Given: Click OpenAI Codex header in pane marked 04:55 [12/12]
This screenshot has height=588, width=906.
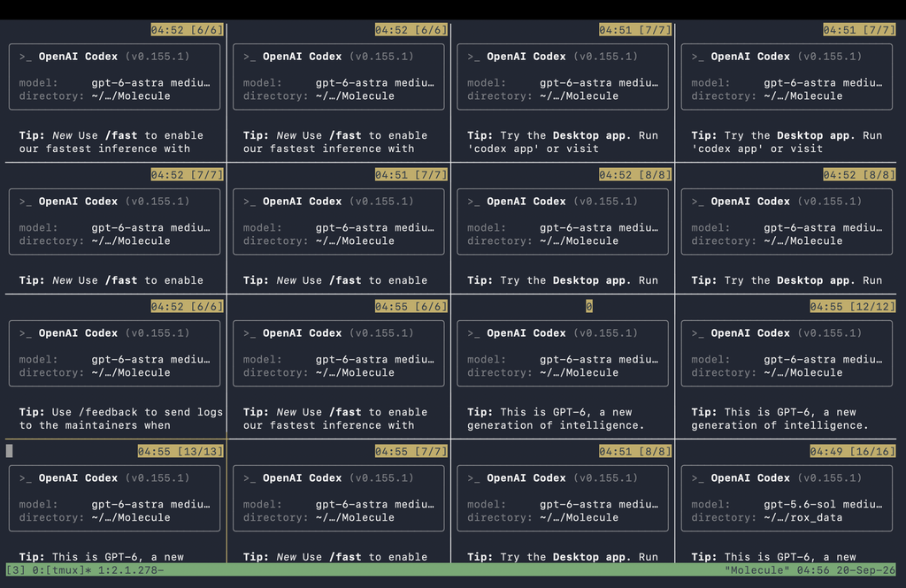Looking at the screenshot, I should tap(750, 332).
